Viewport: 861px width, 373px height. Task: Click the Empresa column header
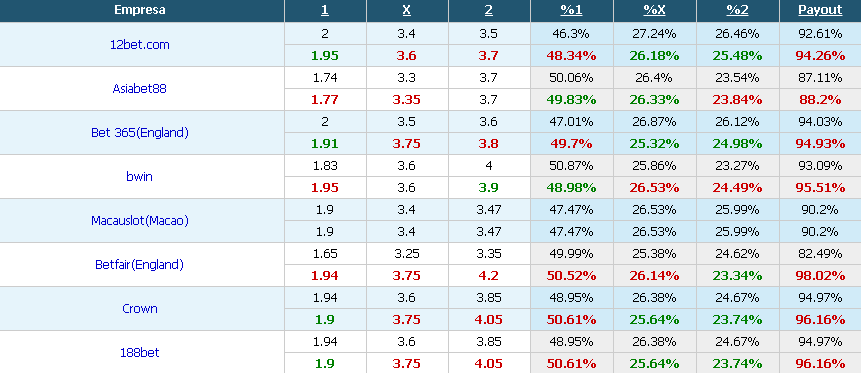point(139,10)
